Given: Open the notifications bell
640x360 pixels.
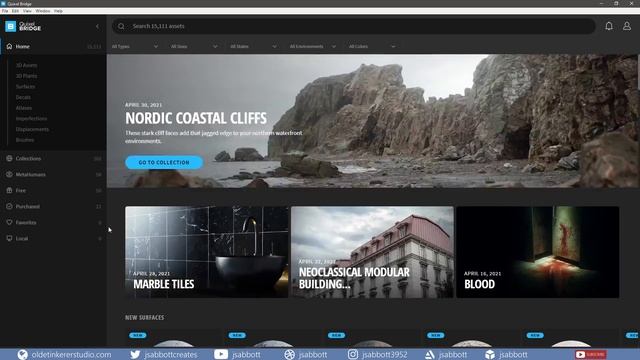Looking at the screenshot, I should [609, 26].
